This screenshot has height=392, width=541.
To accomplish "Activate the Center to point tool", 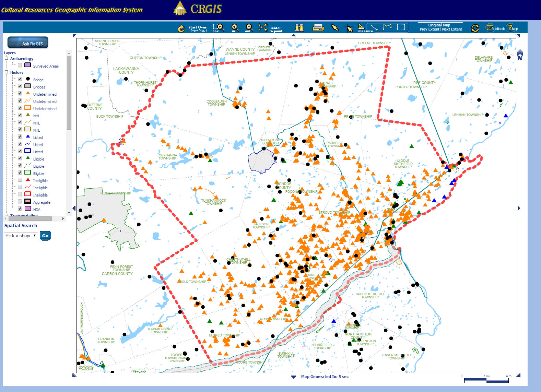I will click(263, 27).
